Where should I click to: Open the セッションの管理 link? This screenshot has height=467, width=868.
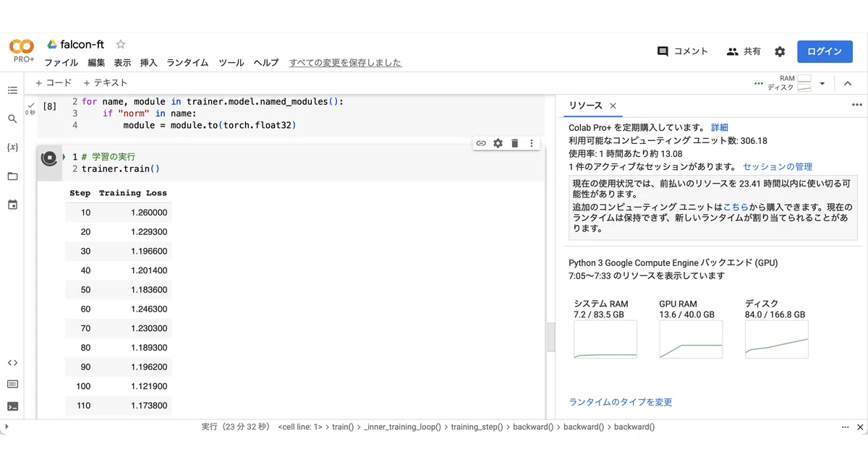pos(778,166)
